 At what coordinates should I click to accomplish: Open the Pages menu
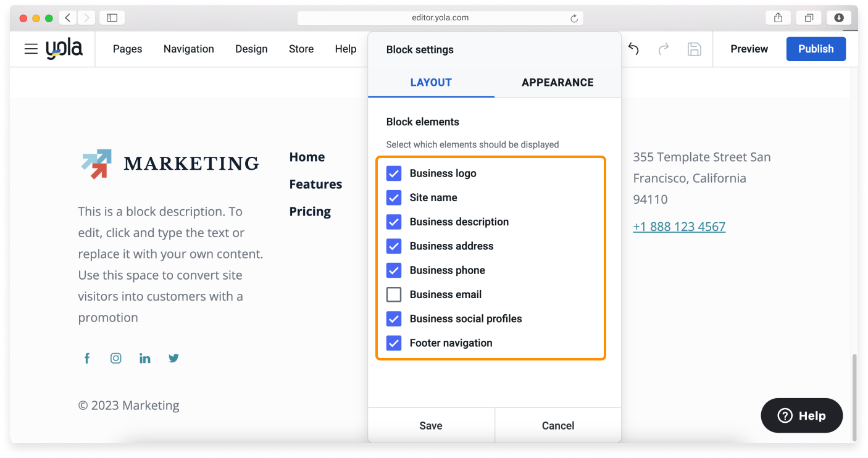127,49
